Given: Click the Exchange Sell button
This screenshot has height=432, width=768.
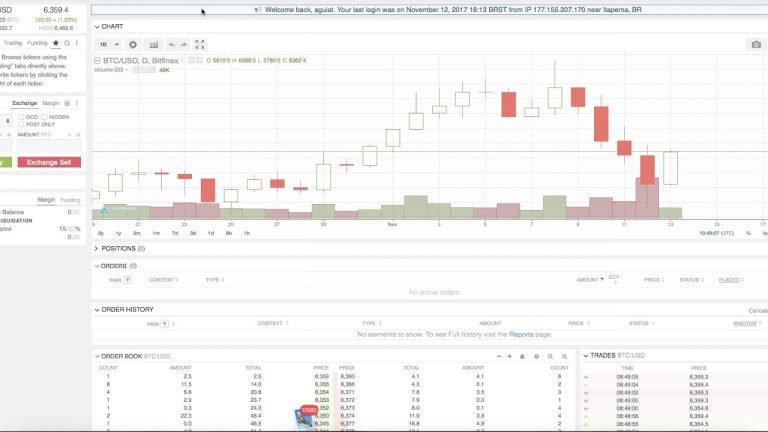Looking at the screenshot, I should click(x=49, y=162).
